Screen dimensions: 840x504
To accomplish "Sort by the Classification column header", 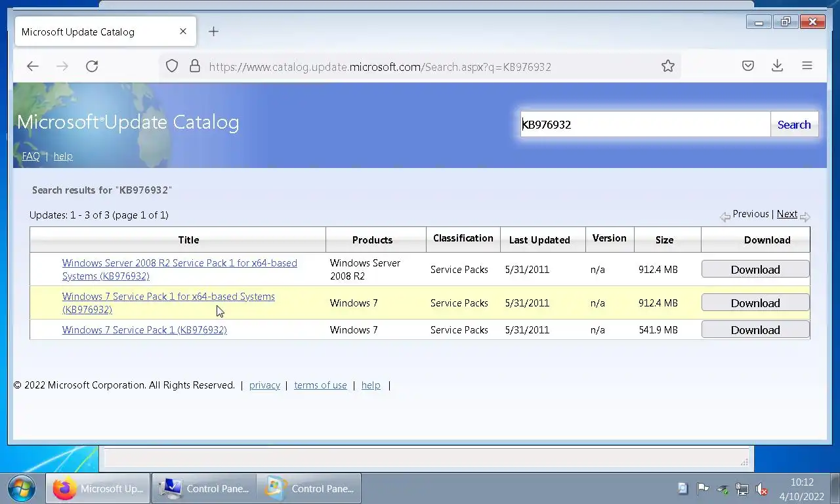I will [463, 238].
